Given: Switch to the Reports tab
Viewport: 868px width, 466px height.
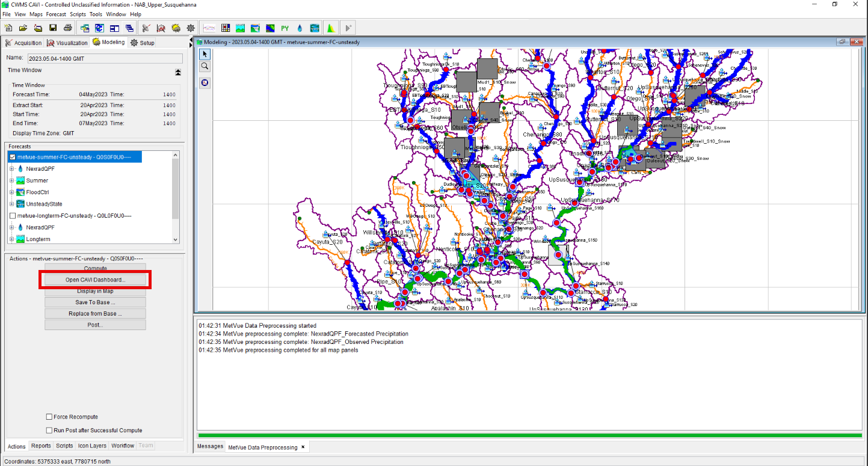Looking at the screenshot, I should point(41,446).
